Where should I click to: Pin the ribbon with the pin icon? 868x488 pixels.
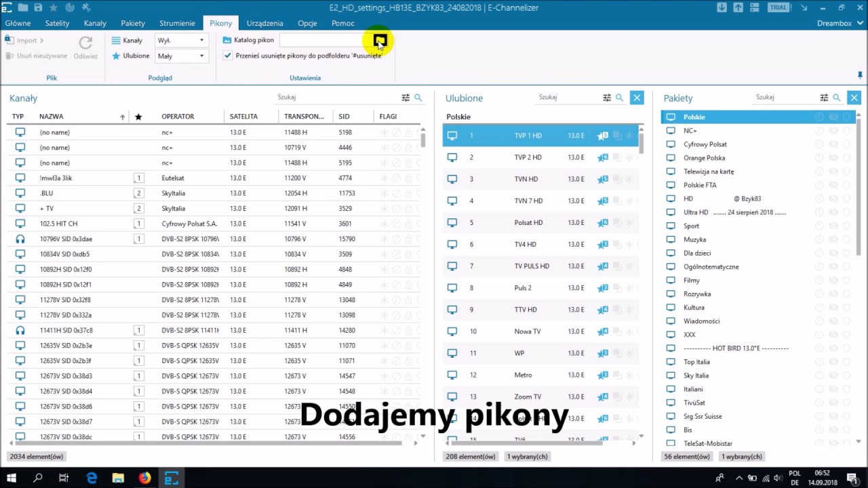[x=860, y=75]
